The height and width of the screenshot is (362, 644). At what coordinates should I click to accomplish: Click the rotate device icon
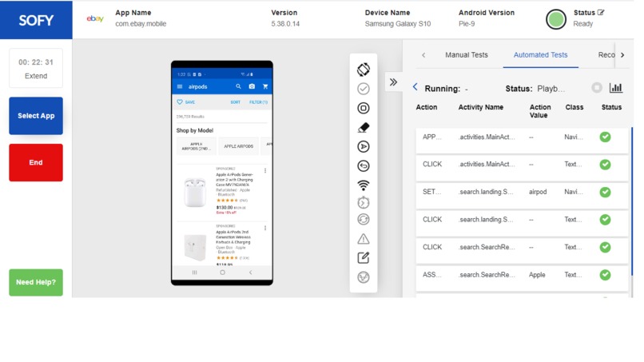pyautogui.click(x=363, y=70)
